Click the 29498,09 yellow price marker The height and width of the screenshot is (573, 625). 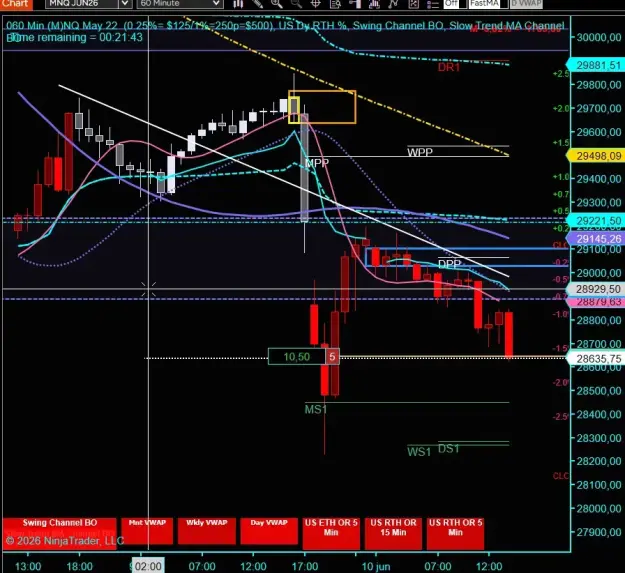pyautogui.click(x=596, y=156)
